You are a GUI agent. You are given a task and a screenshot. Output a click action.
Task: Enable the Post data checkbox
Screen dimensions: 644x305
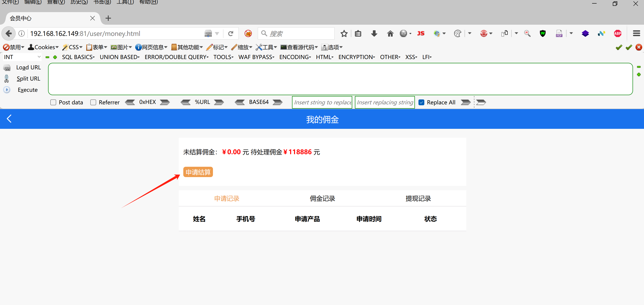53,102
